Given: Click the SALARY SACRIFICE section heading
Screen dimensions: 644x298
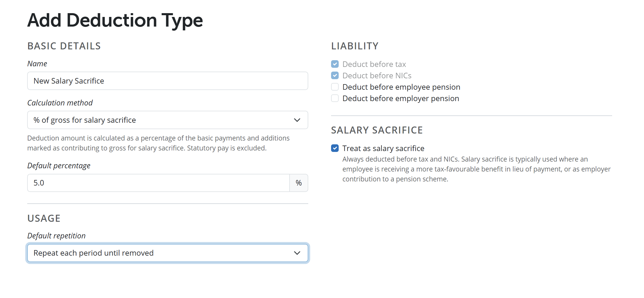Looking at the screenshot, I should click(x=377, y=130).
